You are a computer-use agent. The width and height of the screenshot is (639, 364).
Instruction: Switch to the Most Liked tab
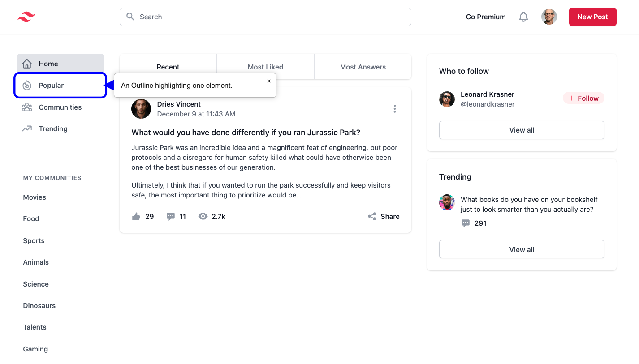265,67
